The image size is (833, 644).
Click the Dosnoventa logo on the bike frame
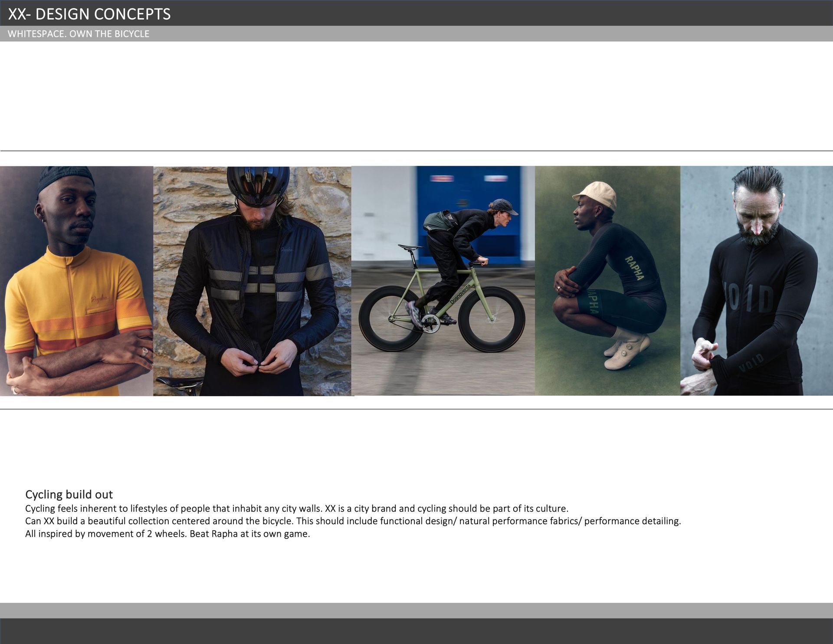[460, 294]
